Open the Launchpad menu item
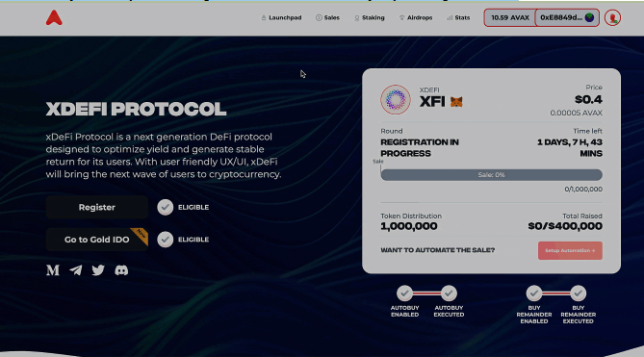Image resolution: width=644 pixels, height=357 pixels. 281,17
